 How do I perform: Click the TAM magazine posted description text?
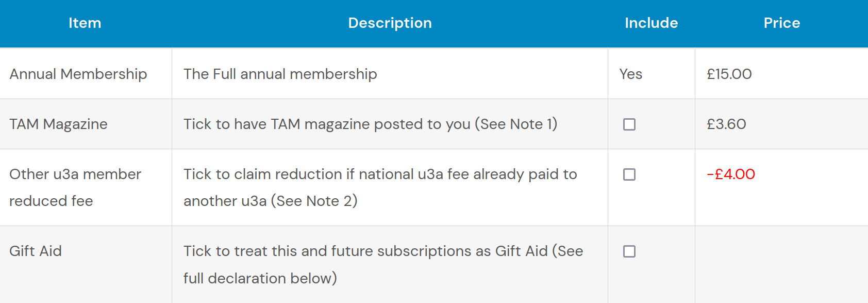pyautogui.click(x=370, y=124)
